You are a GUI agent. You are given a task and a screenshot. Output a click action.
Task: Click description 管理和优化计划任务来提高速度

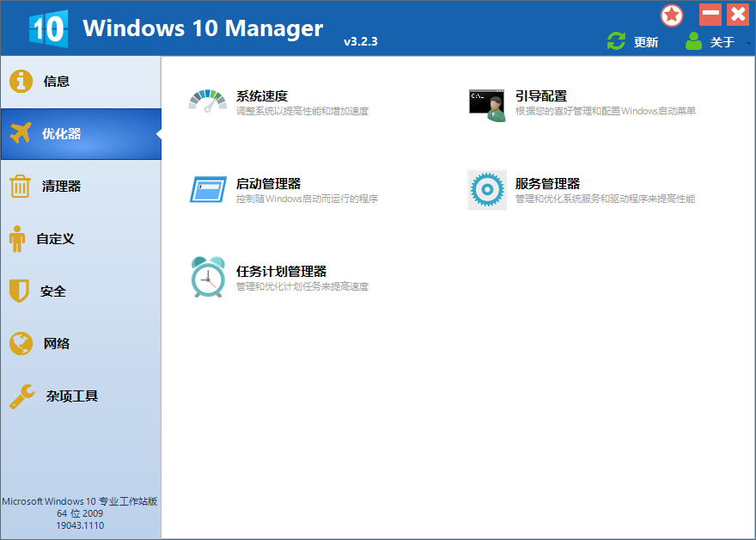302,286
